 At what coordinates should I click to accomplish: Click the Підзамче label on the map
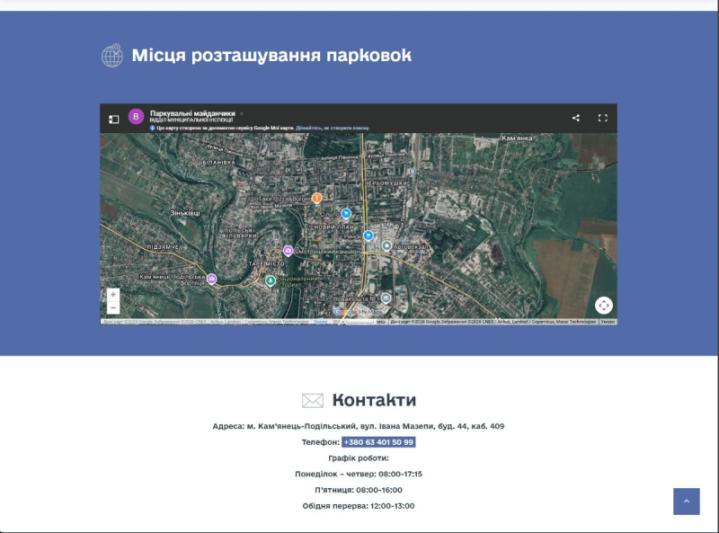[x=163, y=247]
